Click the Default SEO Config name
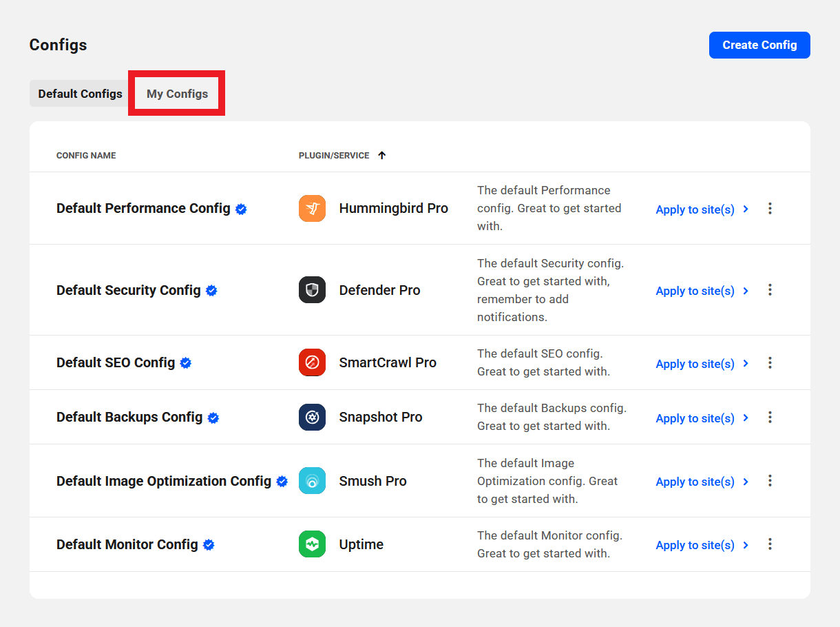The image size is (840, 627). [x=116, y=362]
